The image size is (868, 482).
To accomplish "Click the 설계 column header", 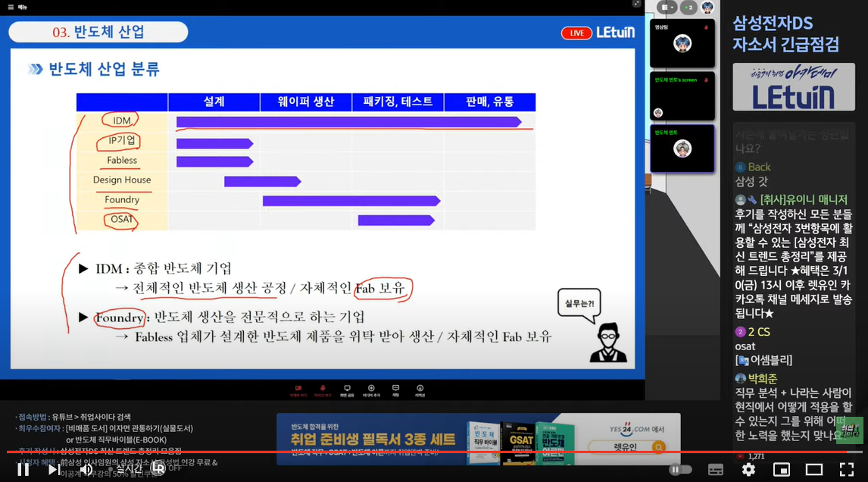I will 214,102.
